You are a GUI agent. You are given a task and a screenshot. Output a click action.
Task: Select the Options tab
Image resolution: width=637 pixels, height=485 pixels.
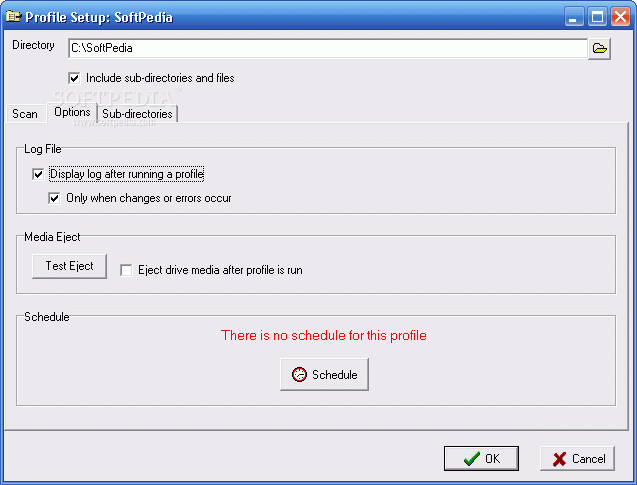tap(72, 112)
